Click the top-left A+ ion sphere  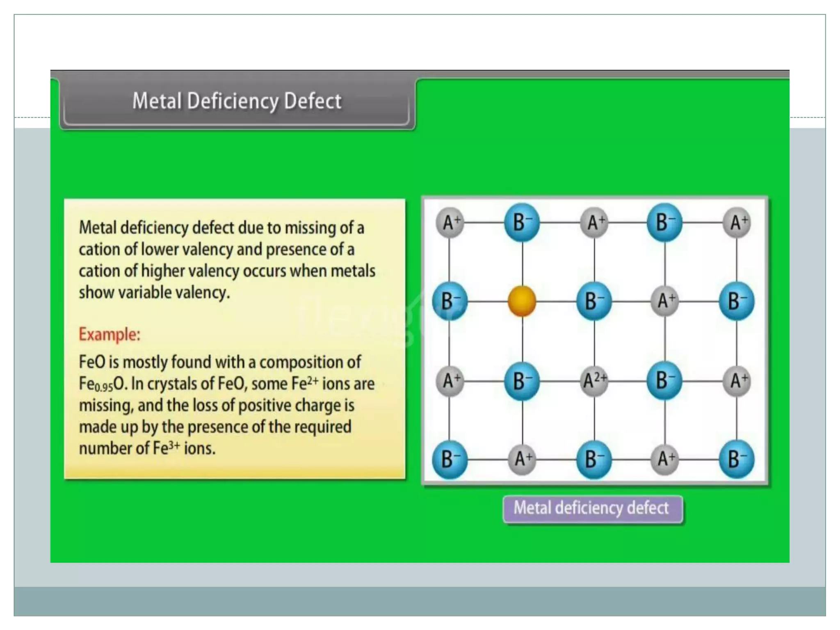450,223
